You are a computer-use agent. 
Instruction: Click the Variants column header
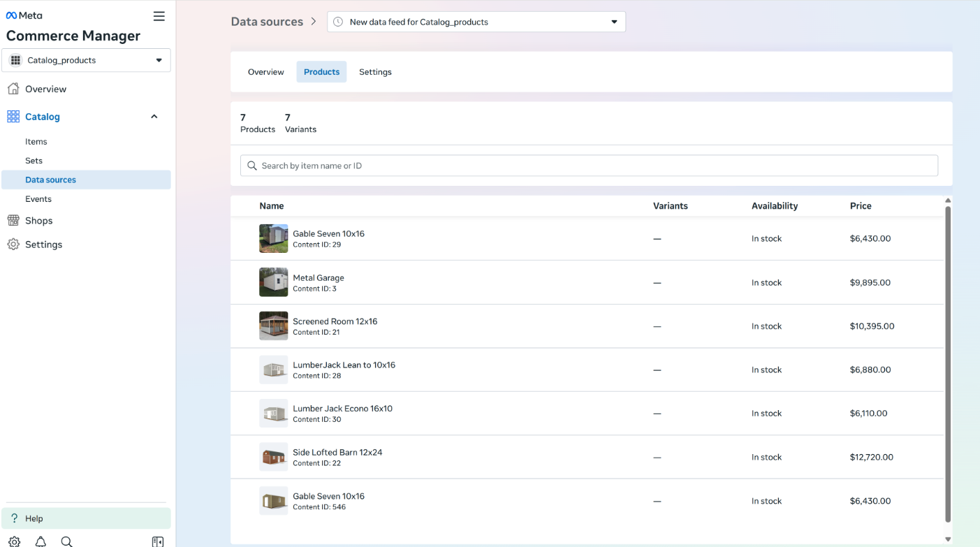tap(671, 206)
